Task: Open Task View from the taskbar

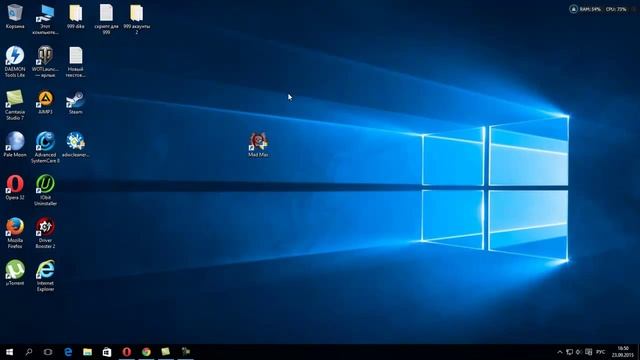Action: click(48, 352)
